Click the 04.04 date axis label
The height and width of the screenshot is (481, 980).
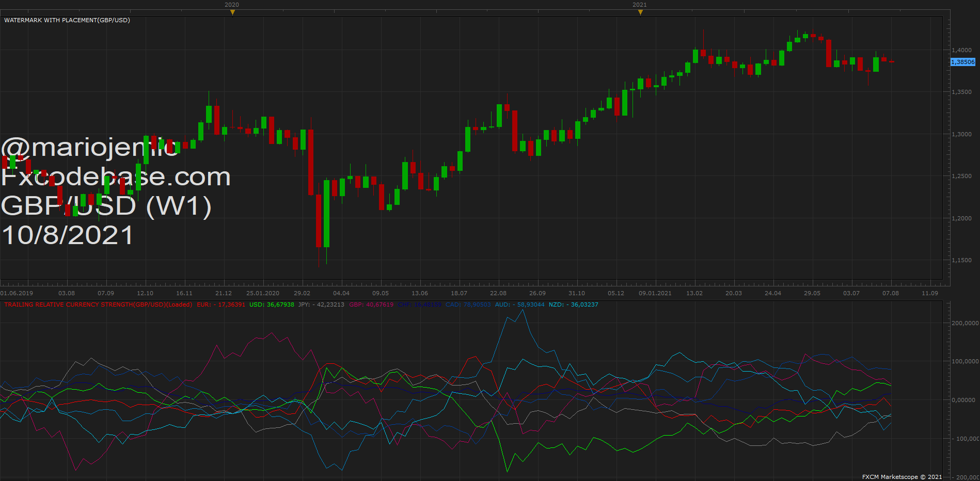pos(341,293)
